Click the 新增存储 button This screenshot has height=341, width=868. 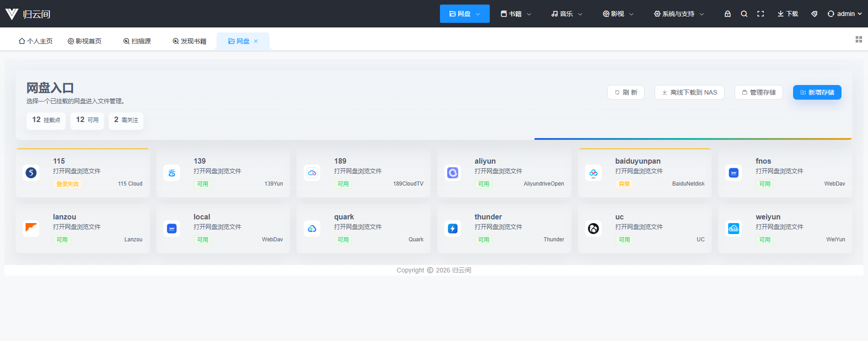[817, 92]
